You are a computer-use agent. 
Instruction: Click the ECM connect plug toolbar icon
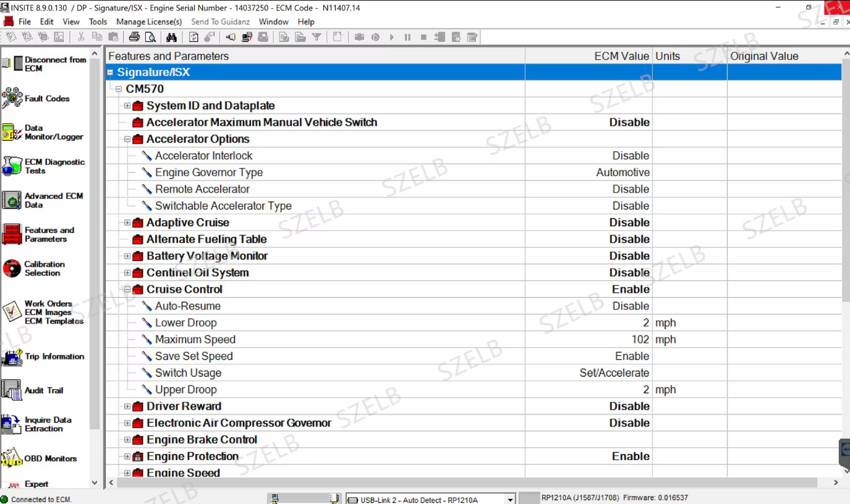231,37
